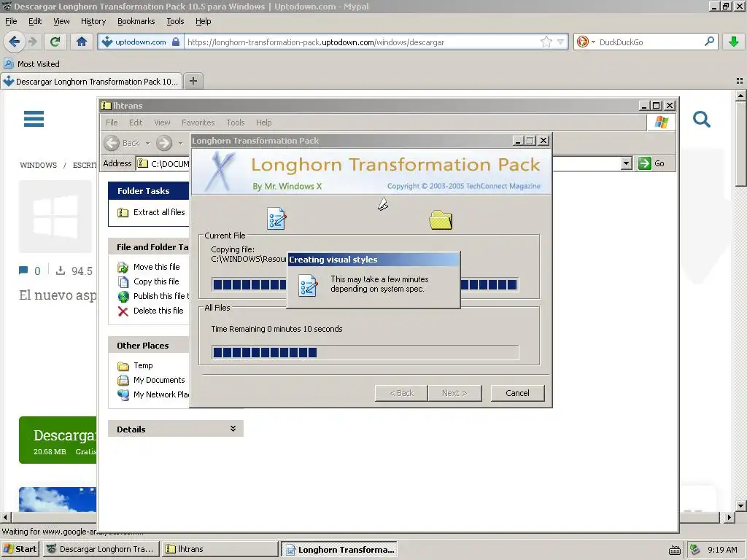The image size is (747, 560).
Task: Click the search magnifier in DuckDuckGo box
Action: coord(709,42)
